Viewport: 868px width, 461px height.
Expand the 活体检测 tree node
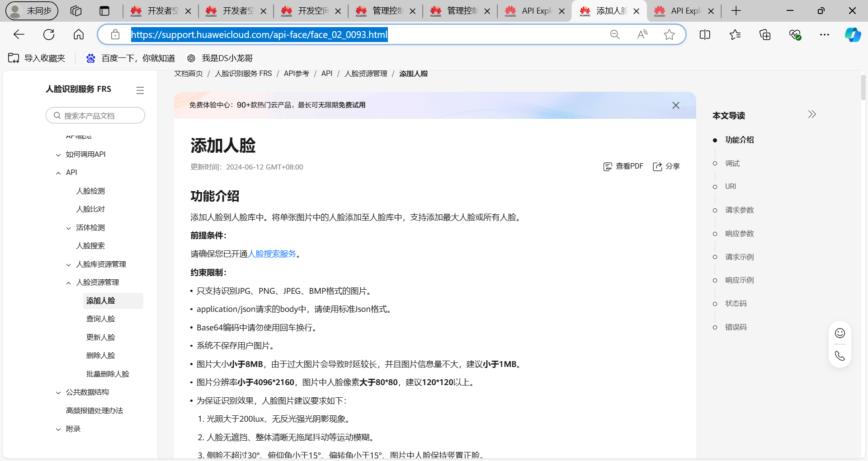69,228
